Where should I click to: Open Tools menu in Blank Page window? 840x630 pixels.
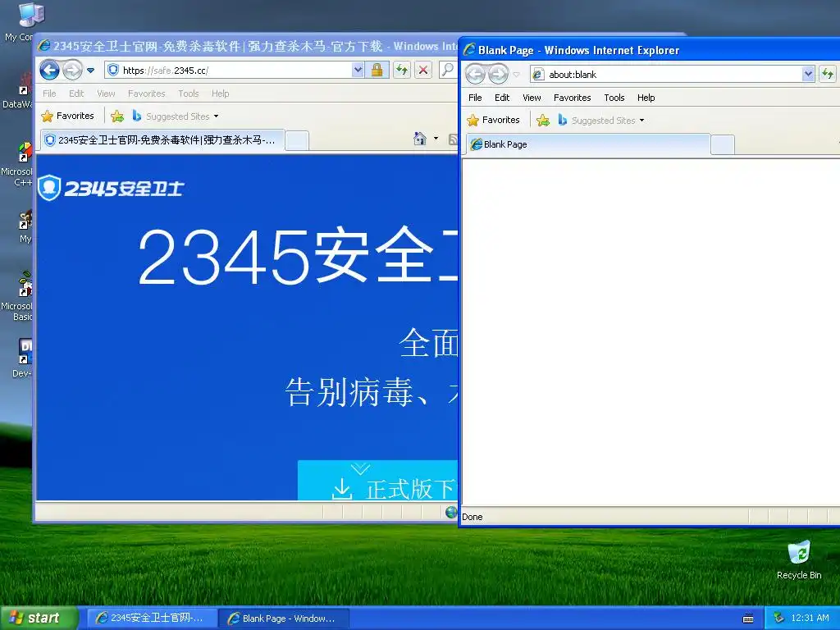(614, 98)
